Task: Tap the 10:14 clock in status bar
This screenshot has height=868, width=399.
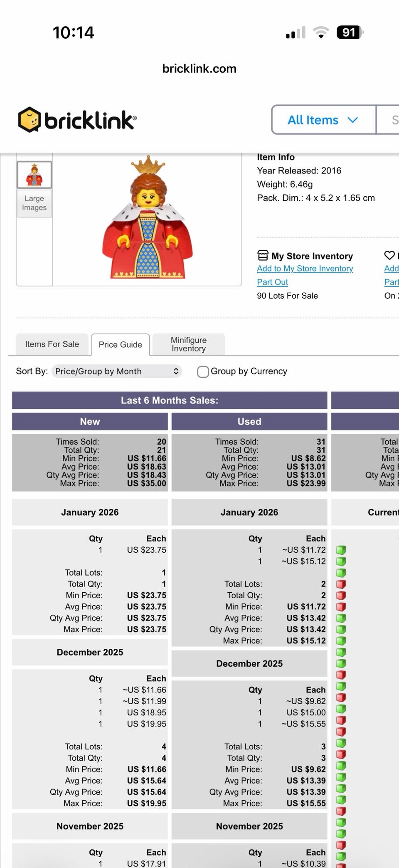Action: (x=73, y=32)
